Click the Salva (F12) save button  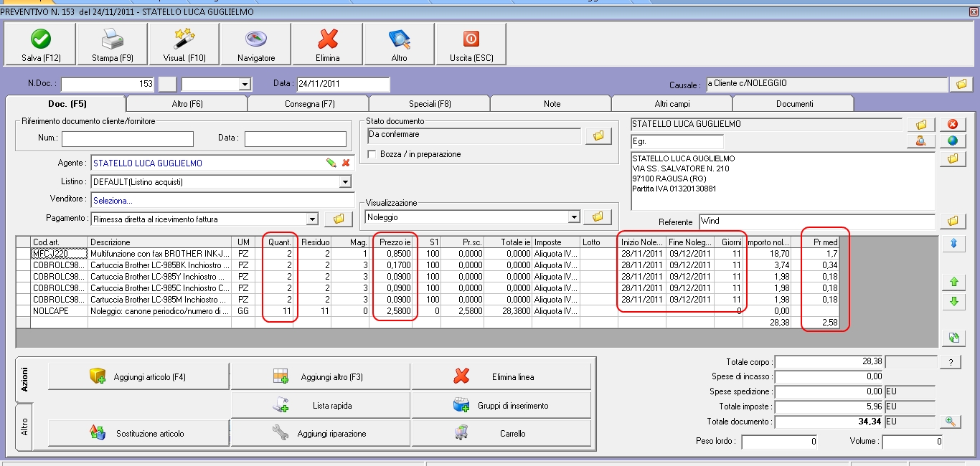click(x=41, y=44)
